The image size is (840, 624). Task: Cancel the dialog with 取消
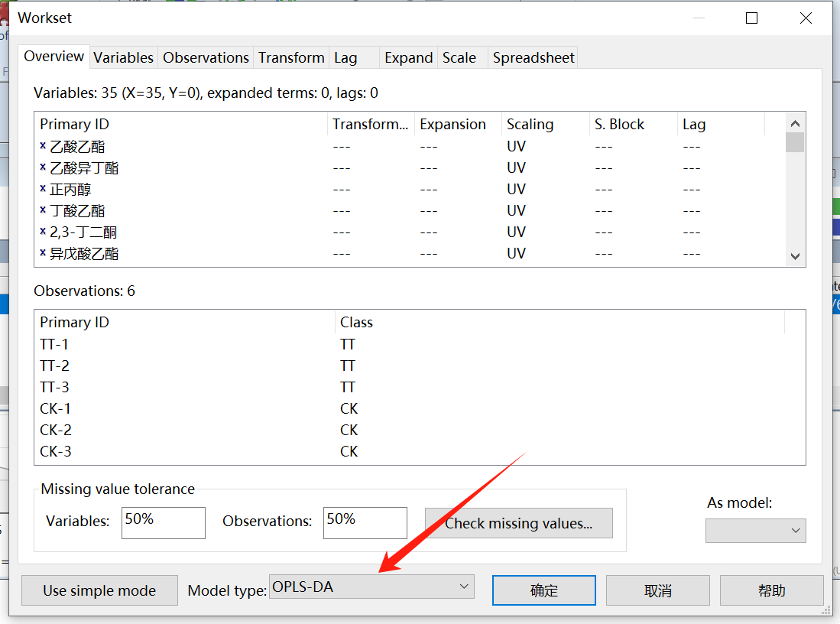coord(657,591)
